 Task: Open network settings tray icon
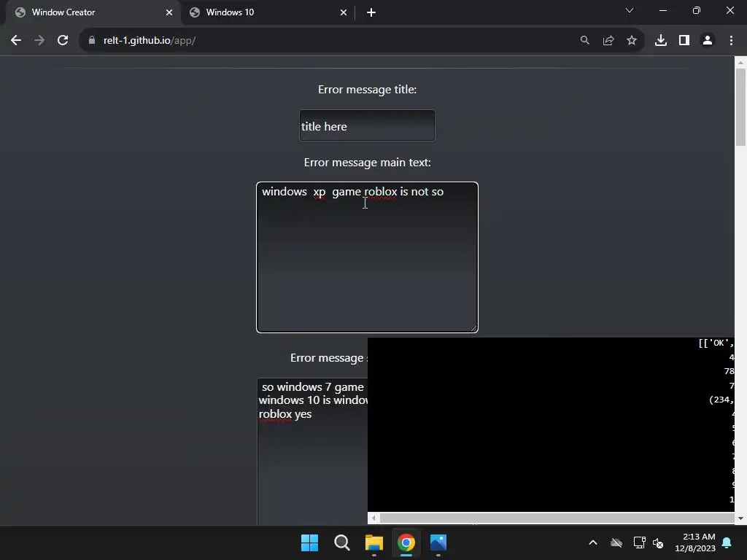639,542
